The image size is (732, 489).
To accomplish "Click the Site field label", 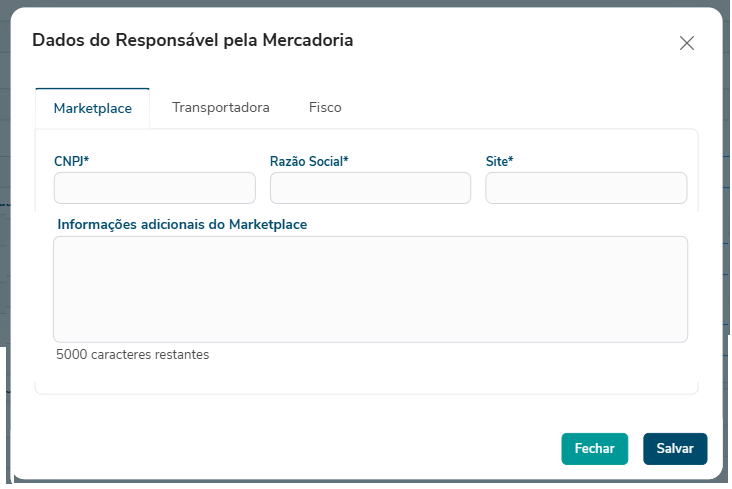I will 496,160.
